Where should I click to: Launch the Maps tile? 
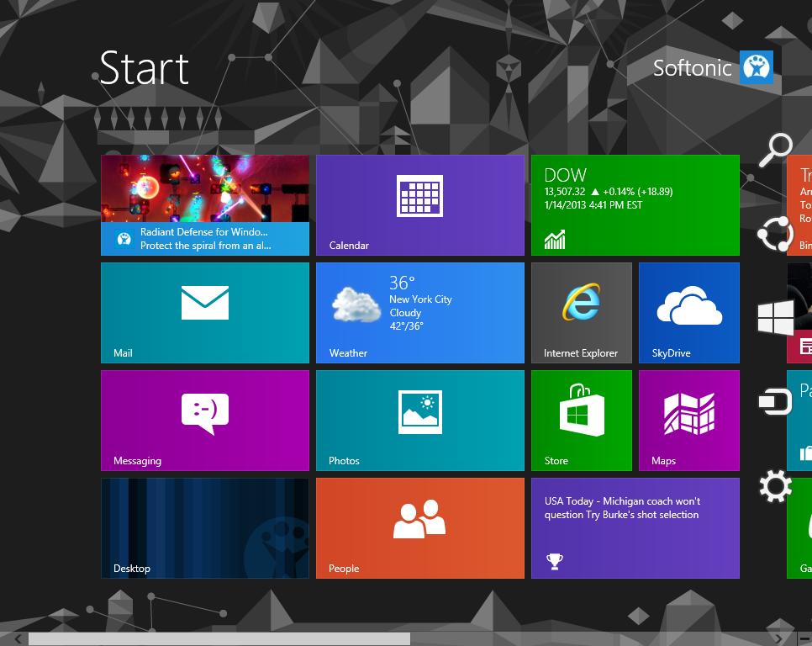(x=688, y=420)
